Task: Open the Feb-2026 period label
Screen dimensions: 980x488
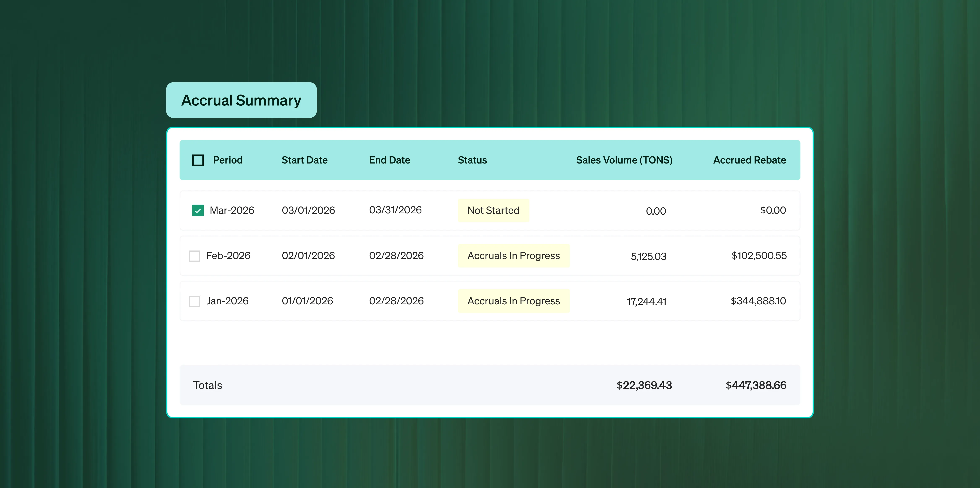Action: pyautogui.click(x=228, y=256)
